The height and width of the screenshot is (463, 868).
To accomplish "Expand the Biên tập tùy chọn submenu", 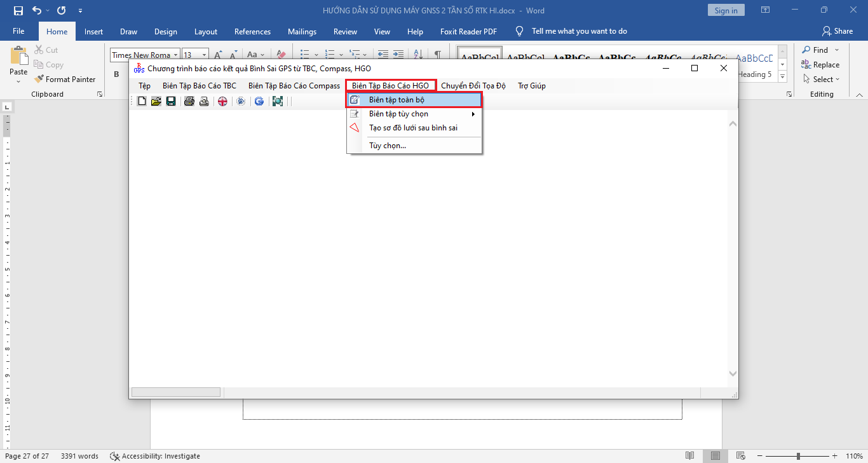I will point(414,114).
